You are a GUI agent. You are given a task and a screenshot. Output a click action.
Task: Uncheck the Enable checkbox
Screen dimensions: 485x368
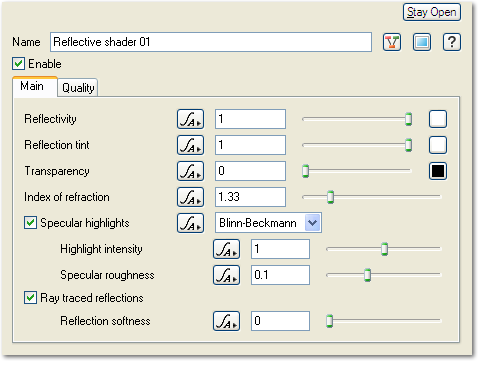19,64
